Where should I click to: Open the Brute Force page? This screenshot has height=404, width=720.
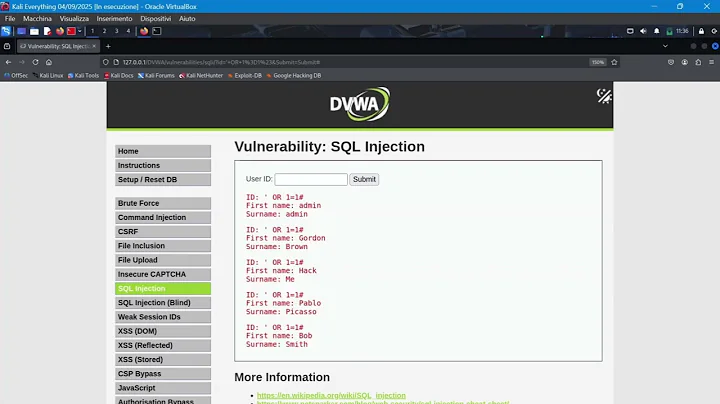tap(163, 203)
